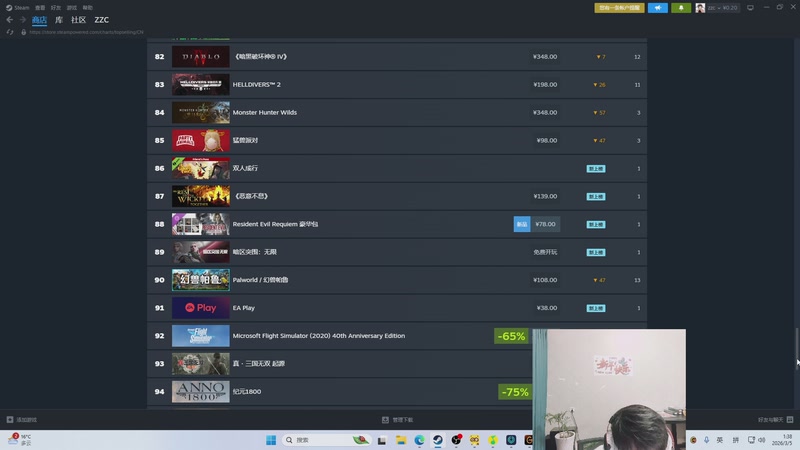
Task: Click the HELLDIVERS™ 2 title
Action: coord(257,85)
